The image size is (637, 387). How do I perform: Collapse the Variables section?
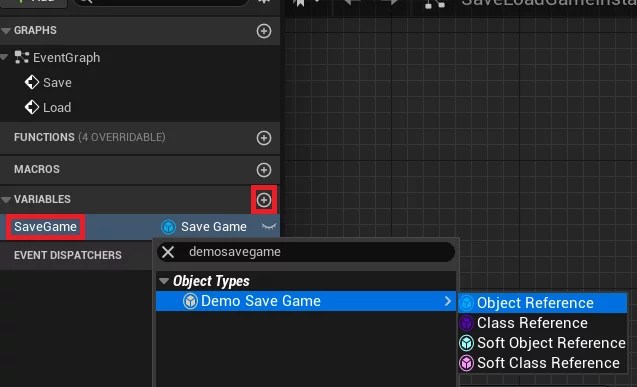coord(6,199)
